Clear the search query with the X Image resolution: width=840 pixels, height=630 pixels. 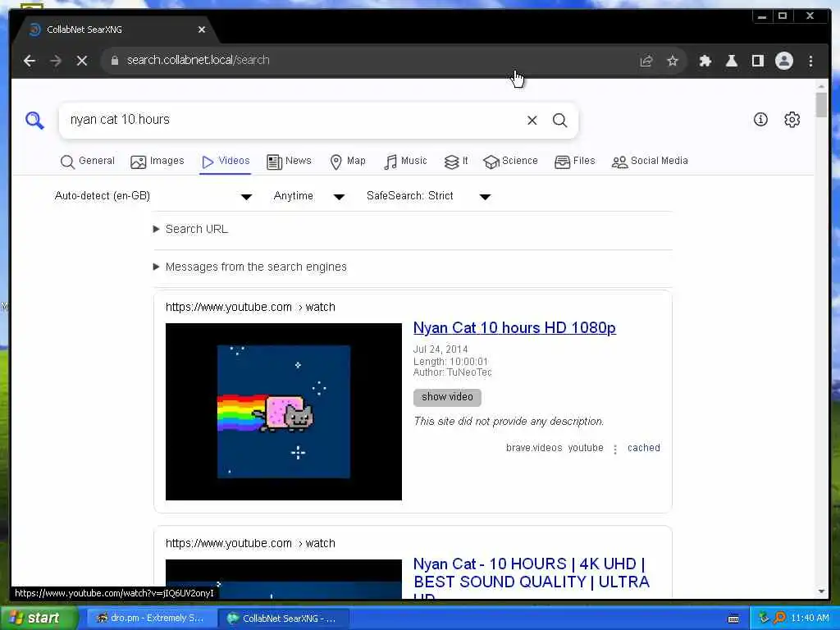coord(532,120)
